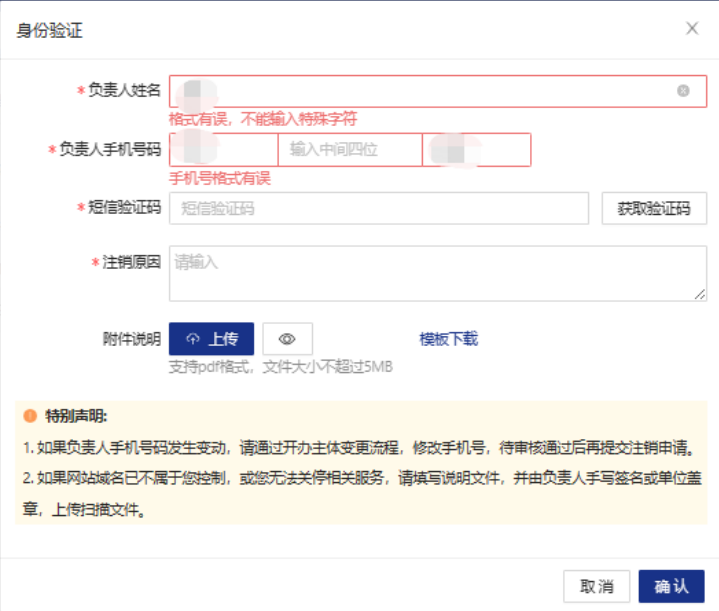Click the 获取验证码 button

[654, 209]
